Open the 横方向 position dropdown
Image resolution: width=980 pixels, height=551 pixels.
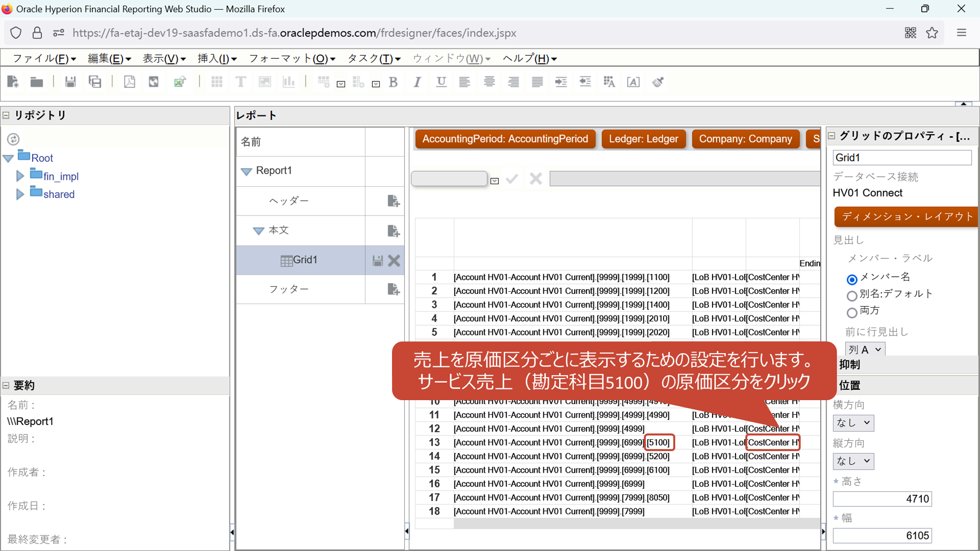click(x=853, y=423)
